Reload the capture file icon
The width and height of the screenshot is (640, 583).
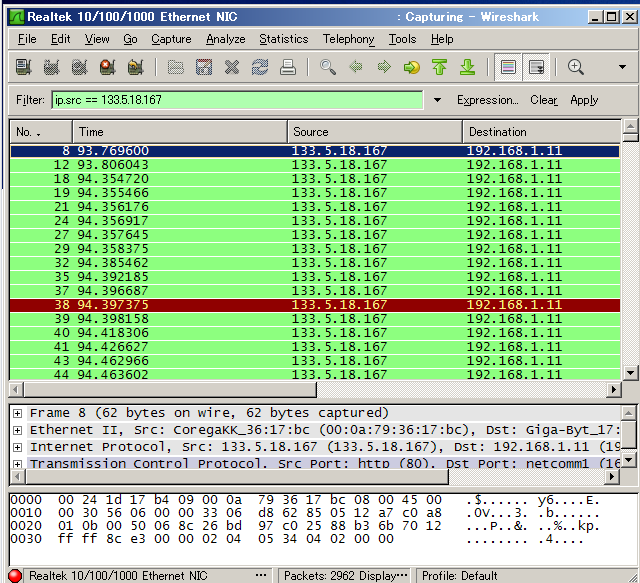click(260, 67)
